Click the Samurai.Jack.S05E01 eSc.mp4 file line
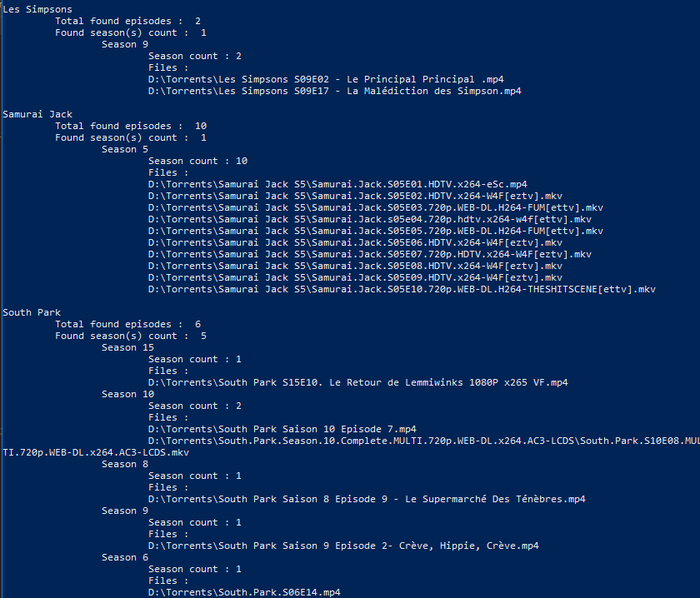Image resolution: width=700 pixels, height=598 pixels. coord(337,184)
